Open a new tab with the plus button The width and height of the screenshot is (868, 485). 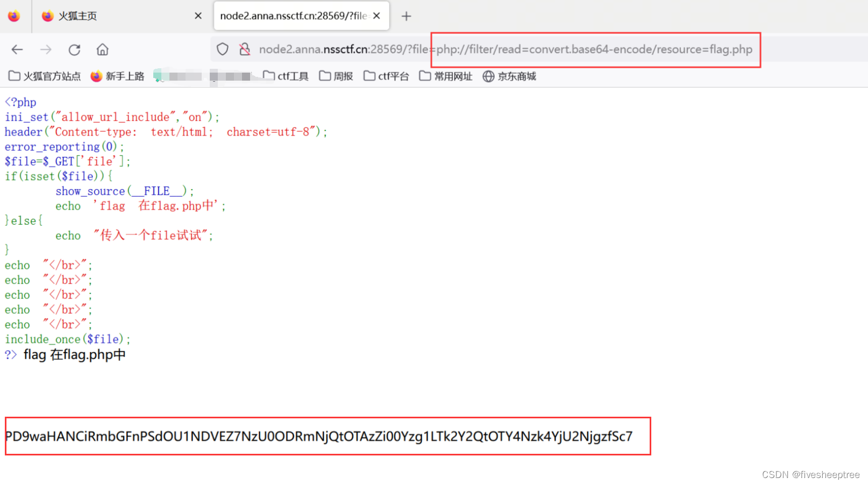coord(407,16)
